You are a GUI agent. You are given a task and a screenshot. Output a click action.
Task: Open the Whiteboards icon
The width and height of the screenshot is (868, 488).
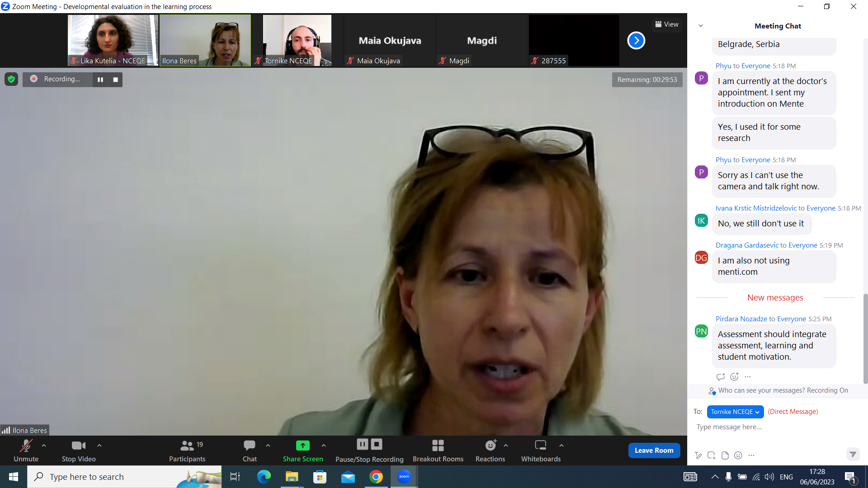click(540, 446)
